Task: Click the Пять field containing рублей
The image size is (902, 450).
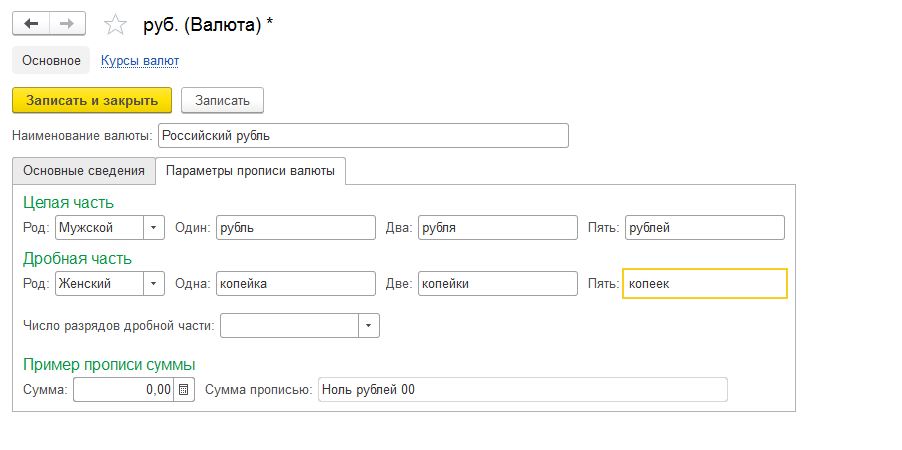Action: point(704,228)
